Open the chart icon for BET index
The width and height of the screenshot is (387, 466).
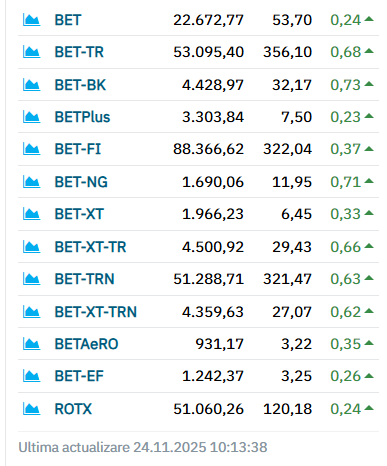31,20
